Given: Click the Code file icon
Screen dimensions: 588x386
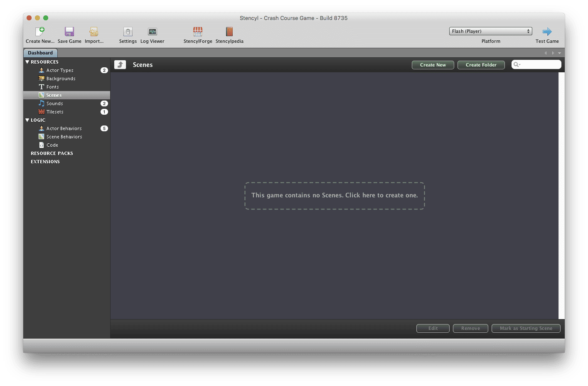Looking at the screenshot, I should [x=42, y=145].
